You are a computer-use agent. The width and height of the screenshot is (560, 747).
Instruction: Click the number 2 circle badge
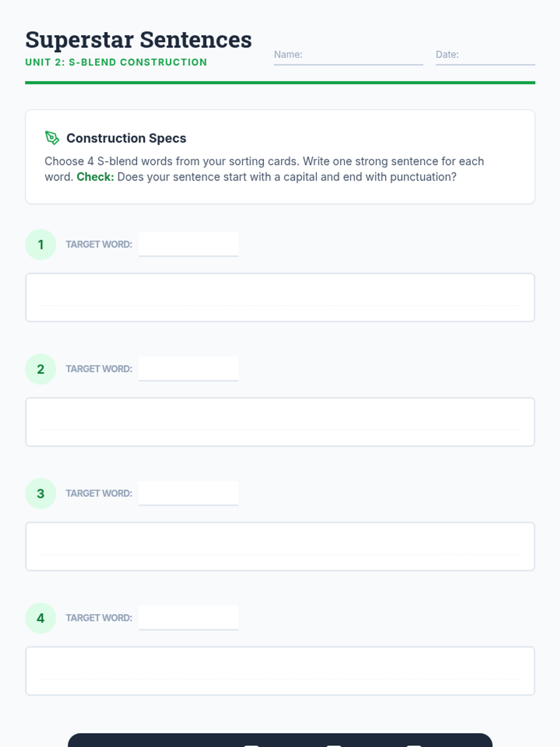(x=41, y=369)
